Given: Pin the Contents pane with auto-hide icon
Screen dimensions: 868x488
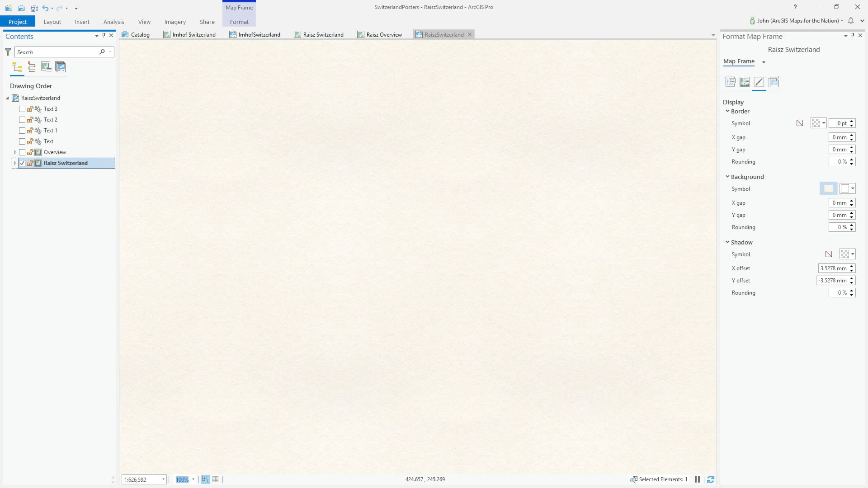Looking at the screenshot, I should click(104, 35).
